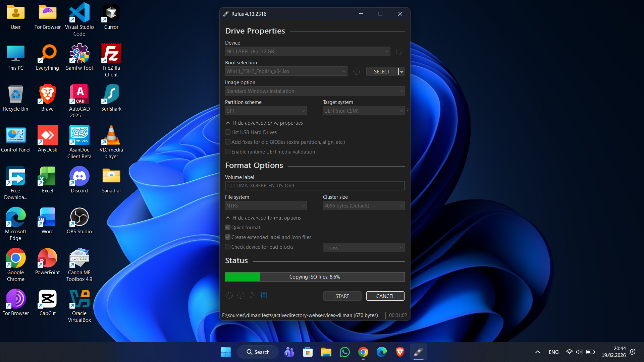
Task: Open Discord desktop shortcut
Action: (79, 180)
